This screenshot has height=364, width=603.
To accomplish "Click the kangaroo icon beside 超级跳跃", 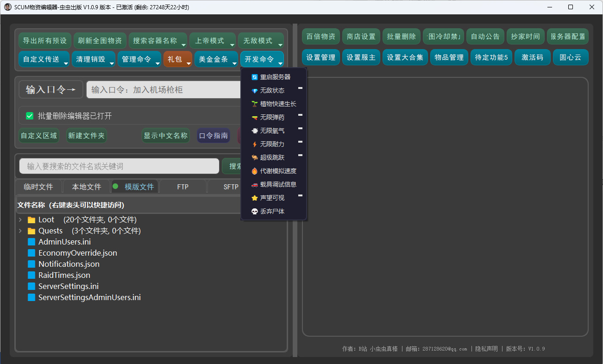I will 254,157.
